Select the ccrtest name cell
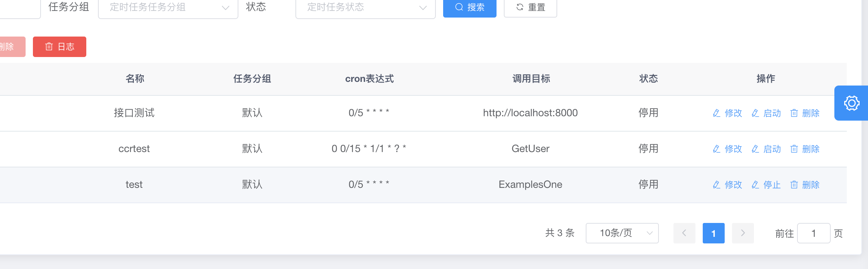This screenshot has height=269, width=868. click(x=134, y=149)
